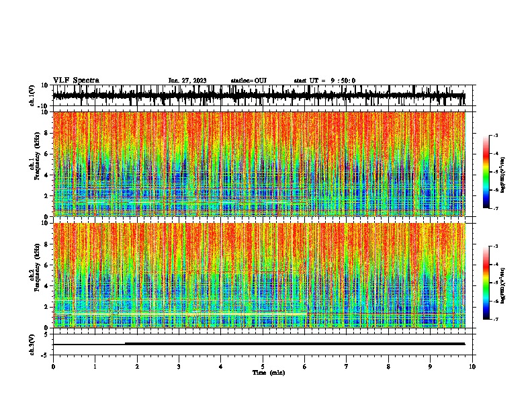Click the time axis tick label "4"
This screenshot has width=532, height=411.
[x=220, y=367]
